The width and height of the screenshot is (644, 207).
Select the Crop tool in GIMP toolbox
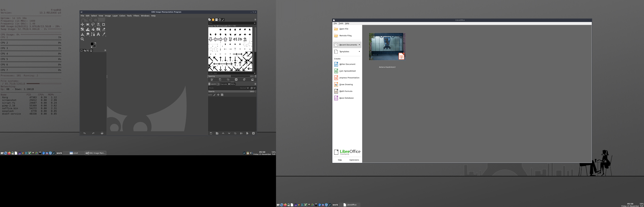click(103, 24)
